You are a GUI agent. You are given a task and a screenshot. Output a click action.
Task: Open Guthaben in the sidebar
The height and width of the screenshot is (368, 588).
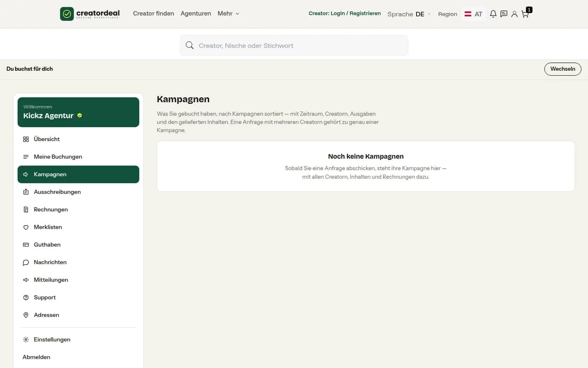coord(78,245)
